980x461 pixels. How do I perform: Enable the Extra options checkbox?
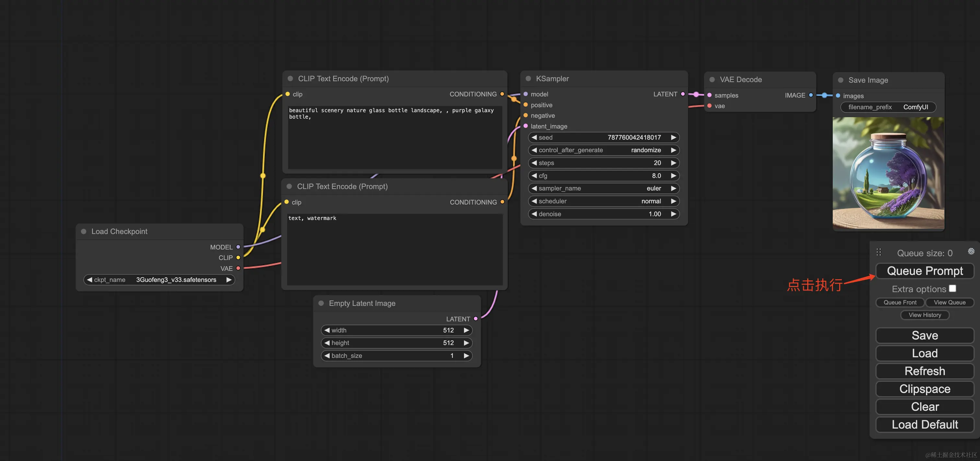tap(952, 289)
